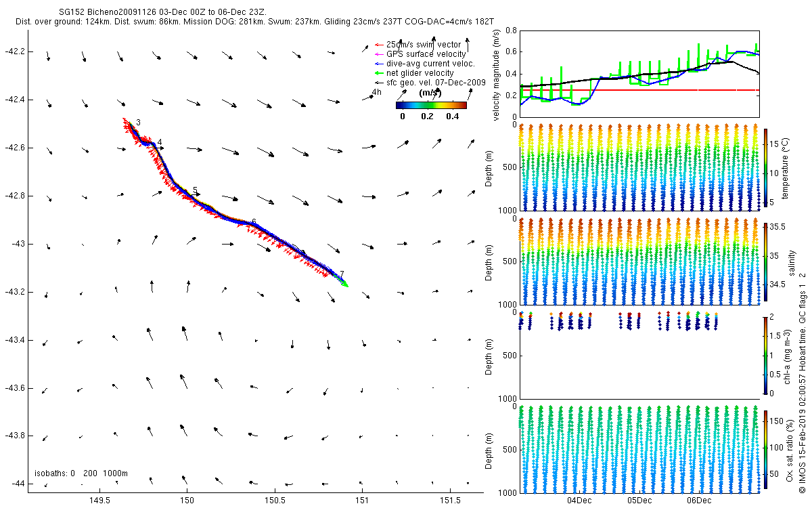Viewport: 812px width, 508px height.
Task: Click day marker '4' on the glider track
Action: [160, 143]
